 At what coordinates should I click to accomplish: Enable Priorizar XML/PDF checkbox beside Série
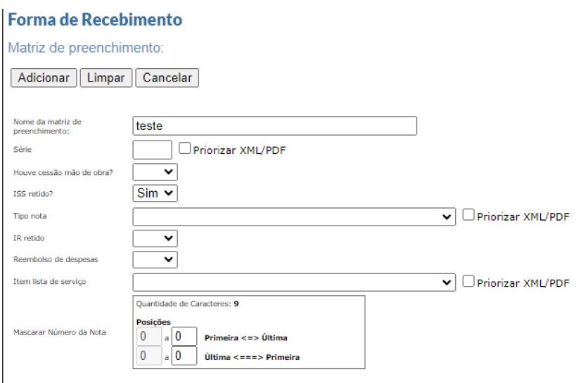[185, 148]
